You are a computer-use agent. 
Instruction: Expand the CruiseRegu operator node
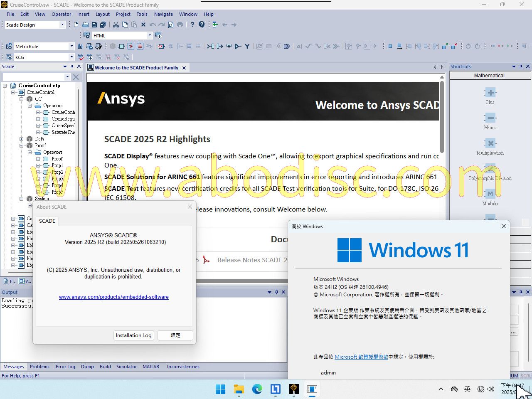coord(38,119)
